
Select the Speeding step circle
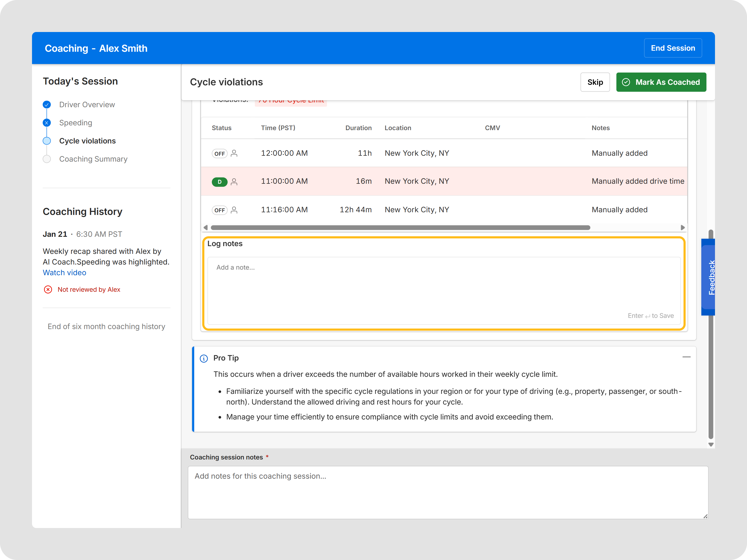click(x=47, y=123)
